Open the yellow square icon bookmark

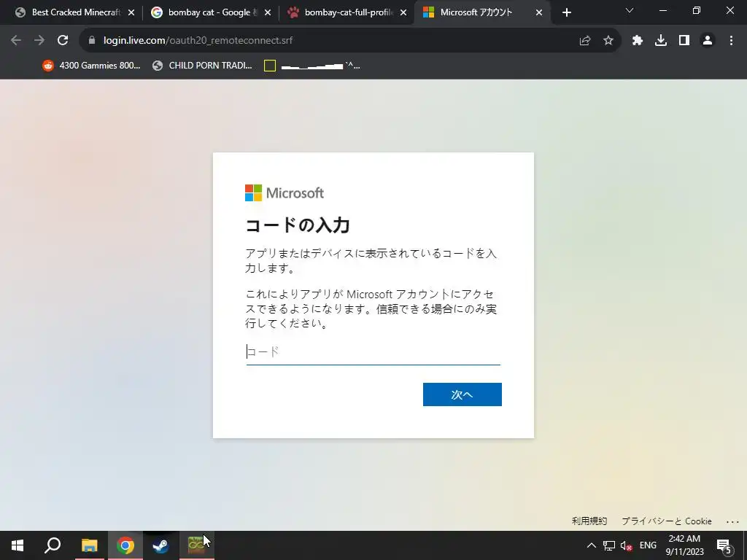point(312,66)
